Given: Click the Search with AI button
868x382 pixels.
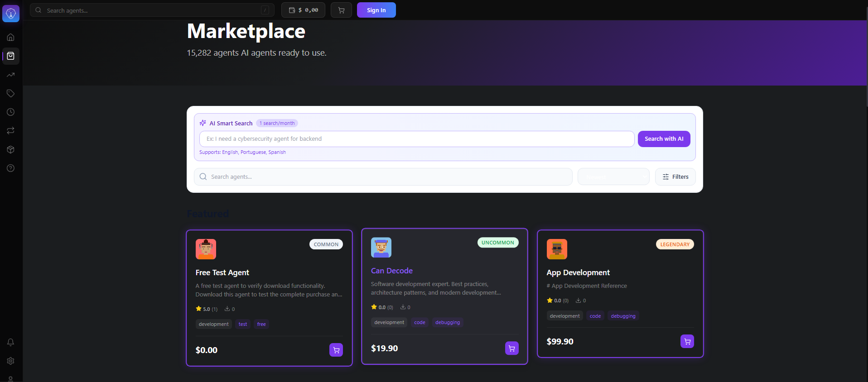Looking at the screenshot, I should coord(664,139).
